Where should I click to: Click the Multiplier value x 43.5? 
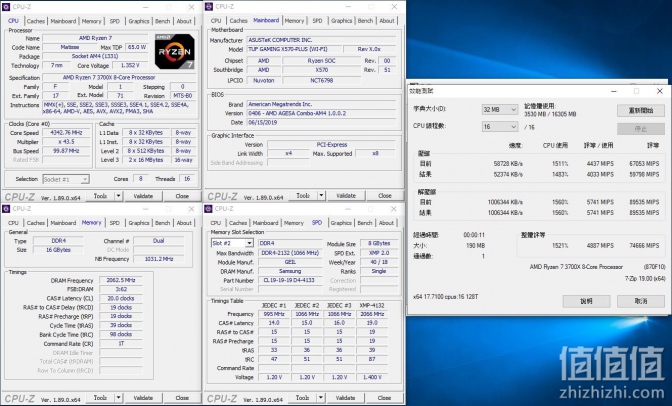66,142
